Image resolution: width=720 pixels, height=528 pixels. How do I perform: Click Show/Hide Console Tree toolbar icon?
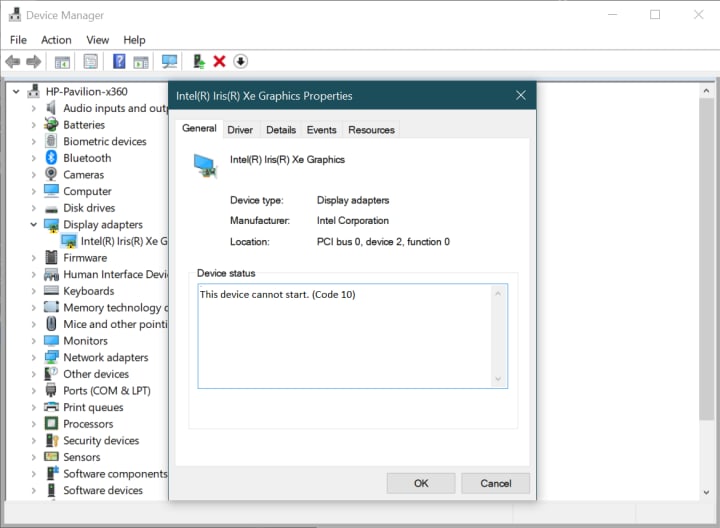tap(62, 62)
